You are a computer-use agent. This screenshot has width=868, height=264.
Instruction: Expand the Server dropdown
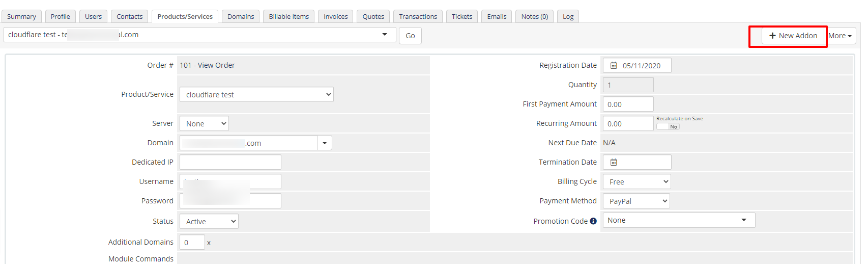pos(204,124)
